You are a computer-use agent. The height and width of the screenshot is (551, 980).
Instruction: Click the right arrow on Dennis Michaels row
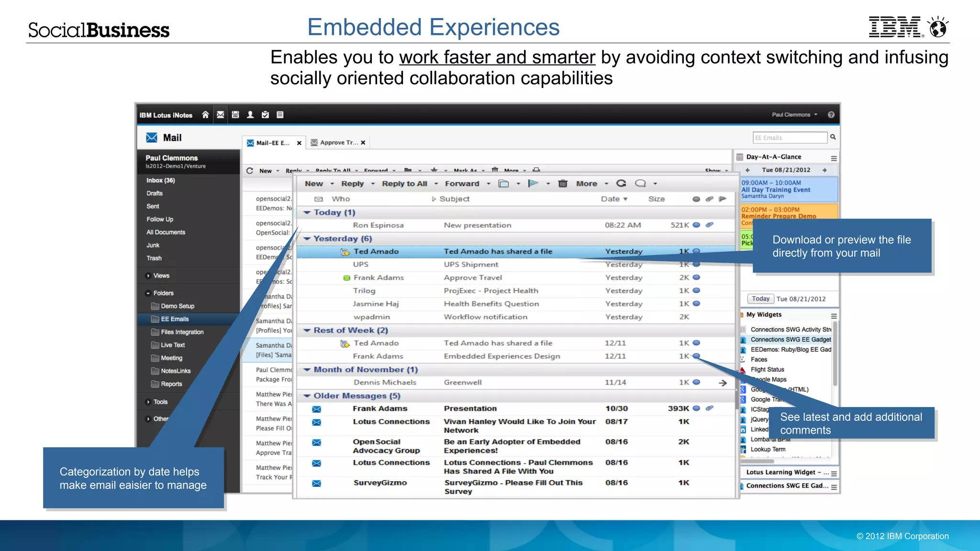pyautogui.click(x=723, y=383)
